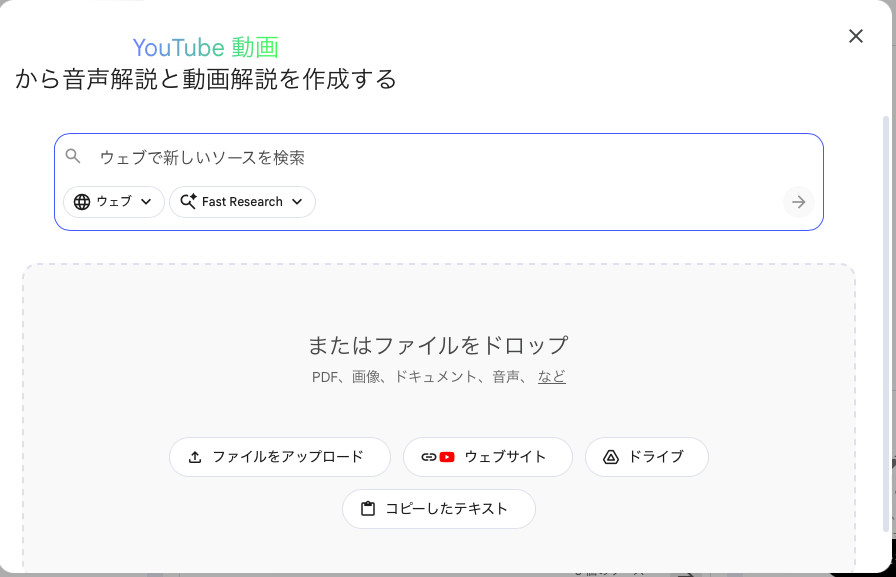Select the ドライブ button label

(656, 457)
